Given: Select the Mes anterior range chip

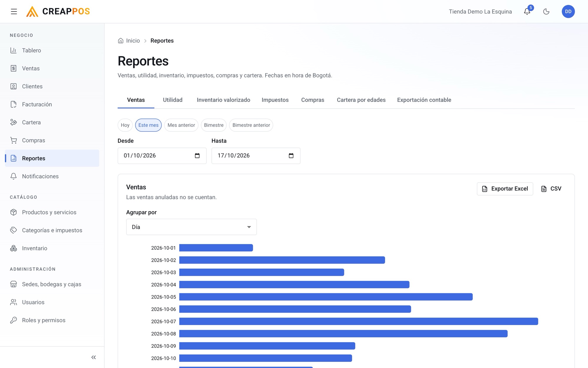Looking at the screenshot, I should (x=181, y=125).
